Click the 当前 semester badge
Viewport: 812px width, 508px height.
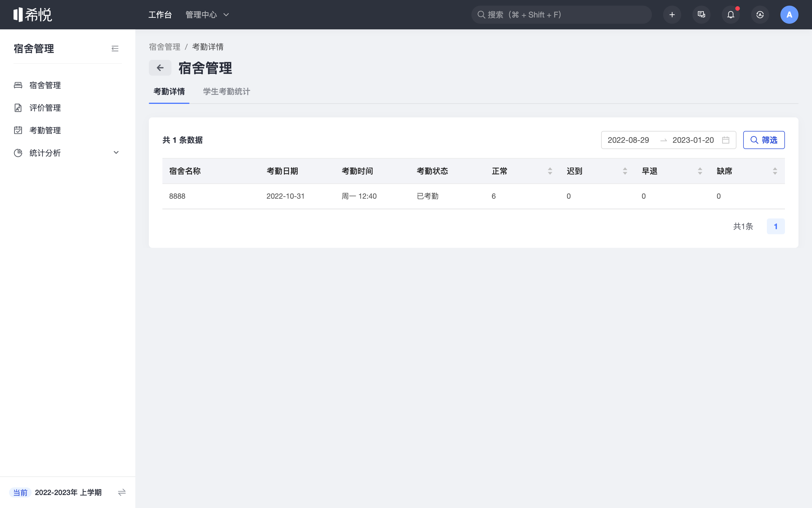(20, 492)
